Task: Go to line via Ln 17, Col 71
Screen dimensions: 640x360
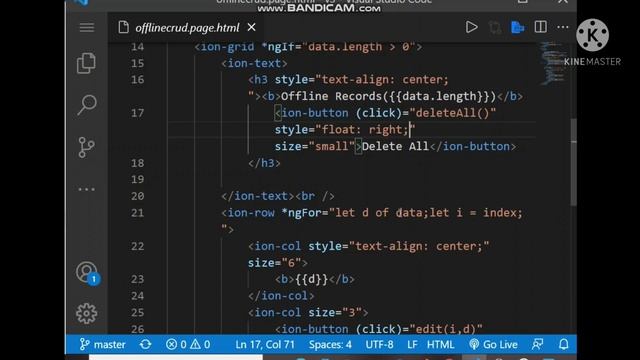Action: point(265,344)
